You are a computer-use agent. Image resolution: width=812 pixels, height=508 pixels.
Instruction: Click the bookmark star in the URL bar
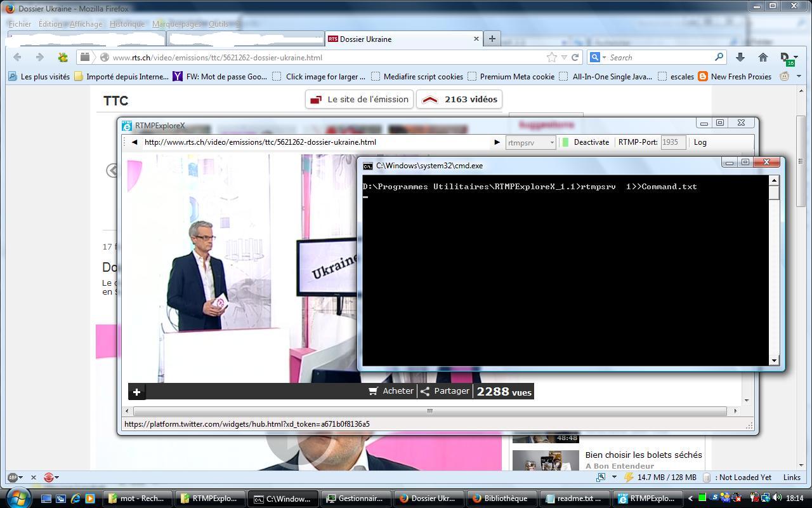click(552, 57)
